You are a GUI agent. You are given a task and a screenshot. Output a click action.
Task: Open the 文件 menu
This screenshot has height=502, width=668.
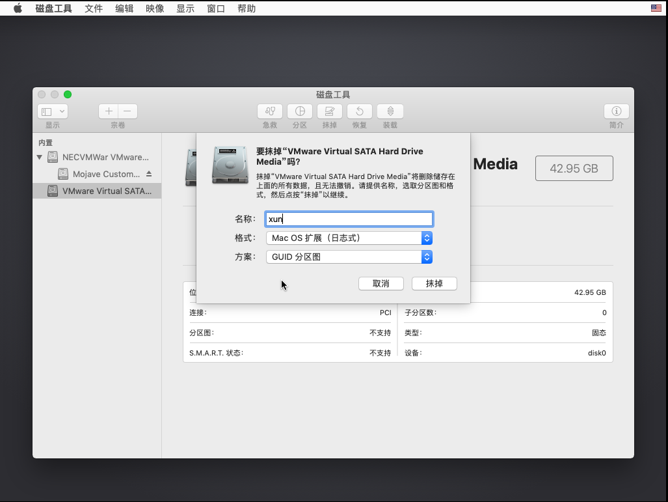tap(94, 9)
